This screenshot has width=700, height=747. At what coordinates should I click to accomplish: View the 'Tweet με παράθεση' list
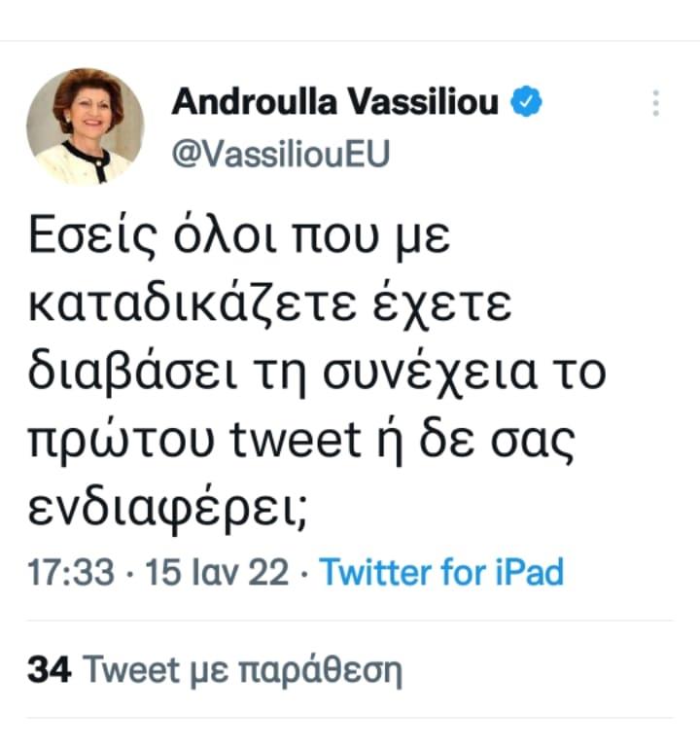tap(243, 669)
